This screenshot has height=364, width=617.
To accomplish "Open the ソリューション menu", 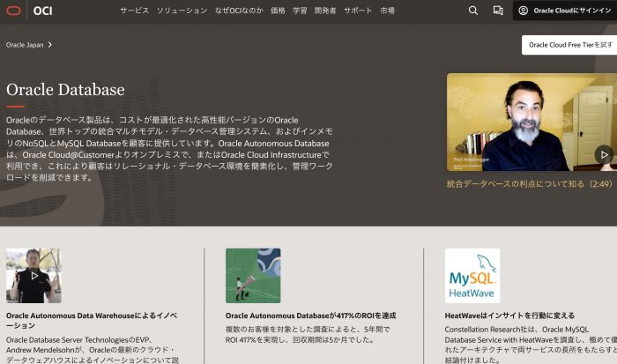I will click(182, 11).
